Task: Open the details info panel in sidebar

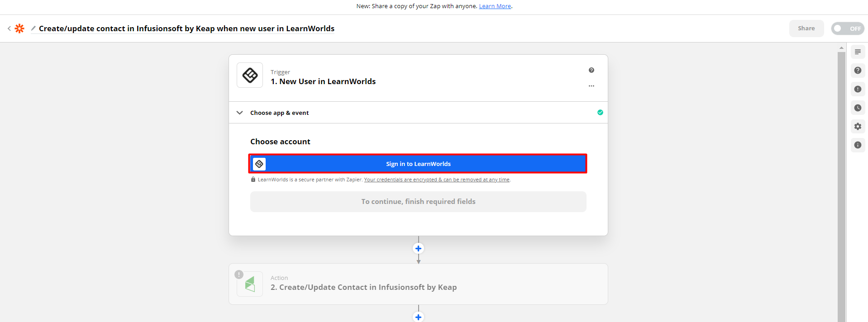Action: click(857, 145)
